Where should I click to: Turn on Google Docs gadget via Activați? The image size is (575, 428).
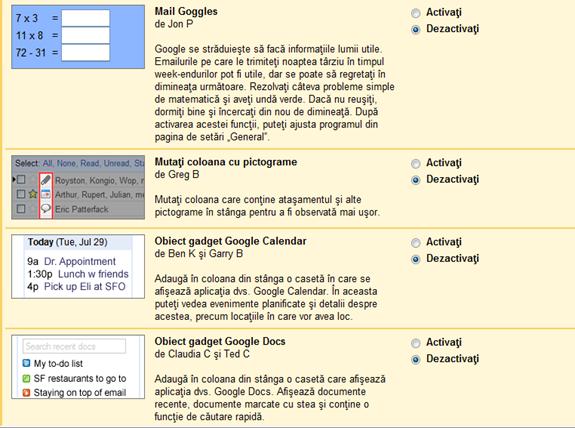point(415,343)
